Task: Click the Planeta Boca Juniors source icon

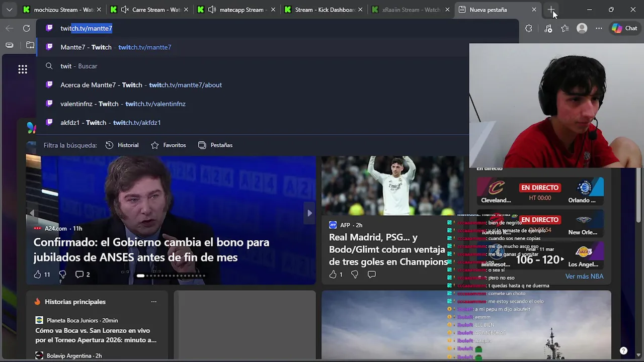Action: [39, 320]
